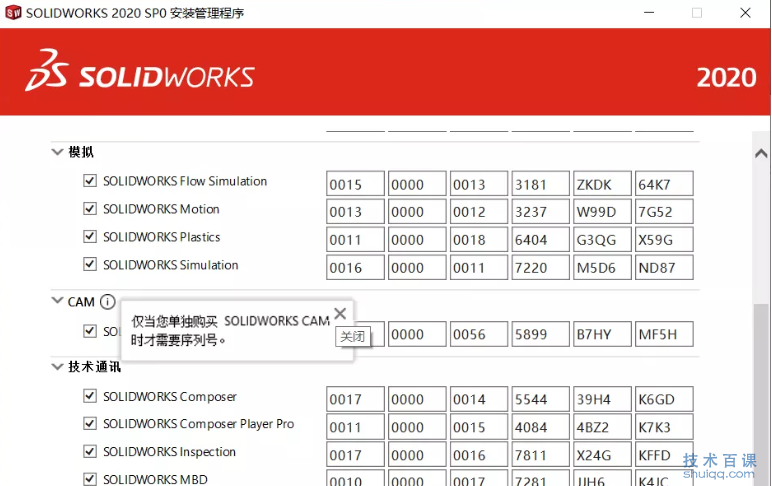Click the scrollbar up arrow

(761, 154)
